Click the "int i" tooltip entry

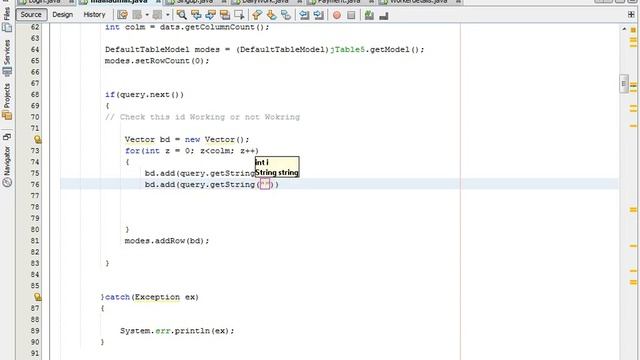[x=262, y=162]
